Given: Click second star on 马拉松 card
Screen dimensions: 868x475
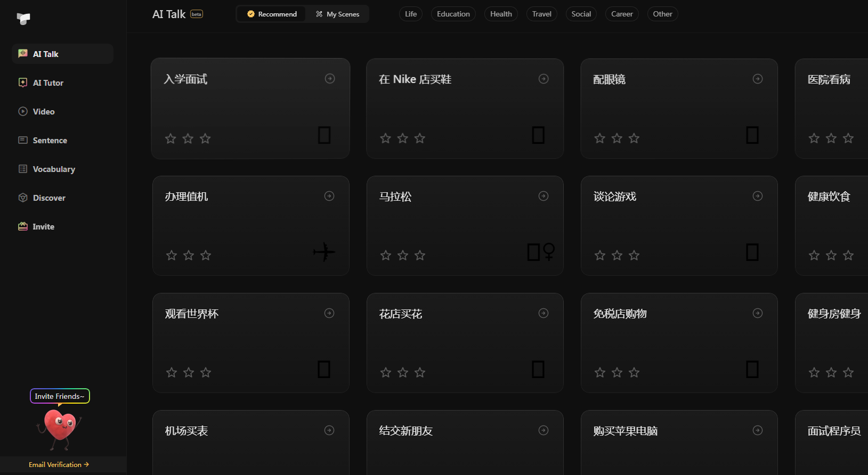Looking at the screenshot, I should [403, 256].
